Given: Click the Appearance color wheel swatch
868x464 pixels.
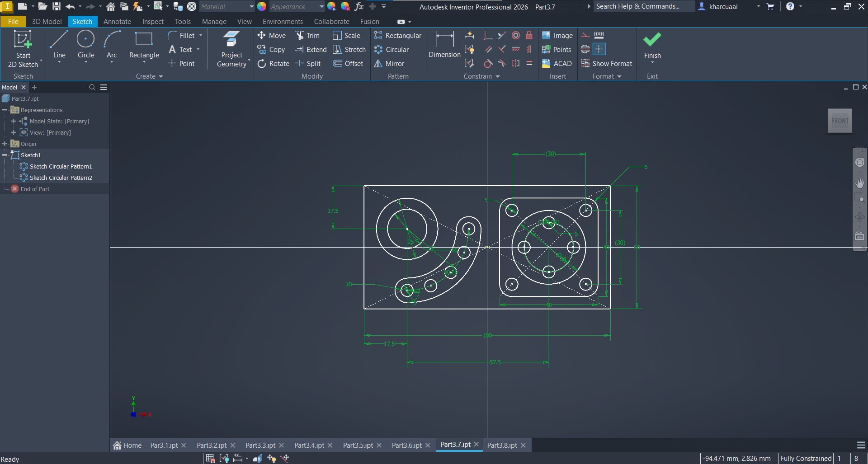Looking at the screenshot, I should pos(262,7).
